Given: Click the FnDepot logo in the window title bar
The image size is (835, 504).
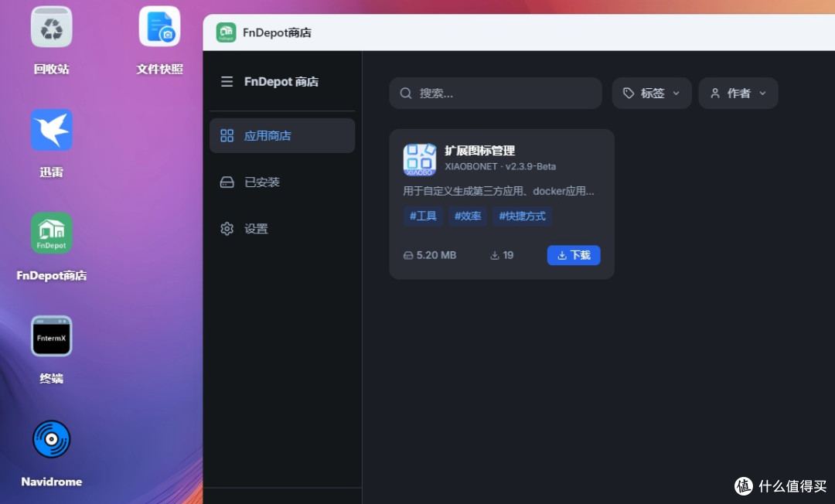Looking at the screenshot, I should click(x=226, y=32).
